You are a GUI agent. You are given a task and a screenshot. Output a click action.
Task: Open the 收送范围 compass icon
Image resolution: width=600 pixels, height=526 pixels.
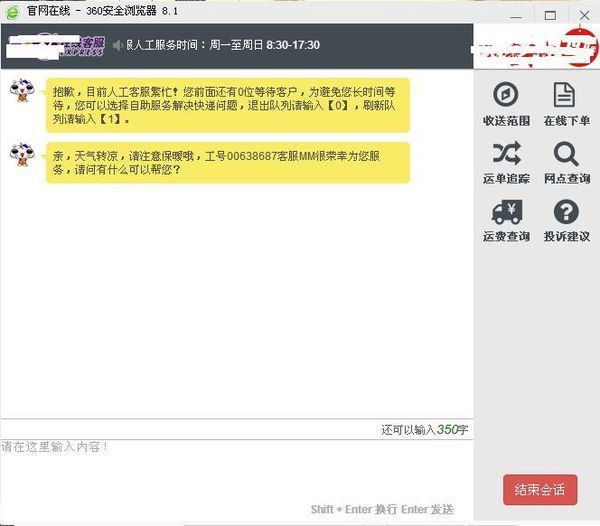tap(506, 95)
